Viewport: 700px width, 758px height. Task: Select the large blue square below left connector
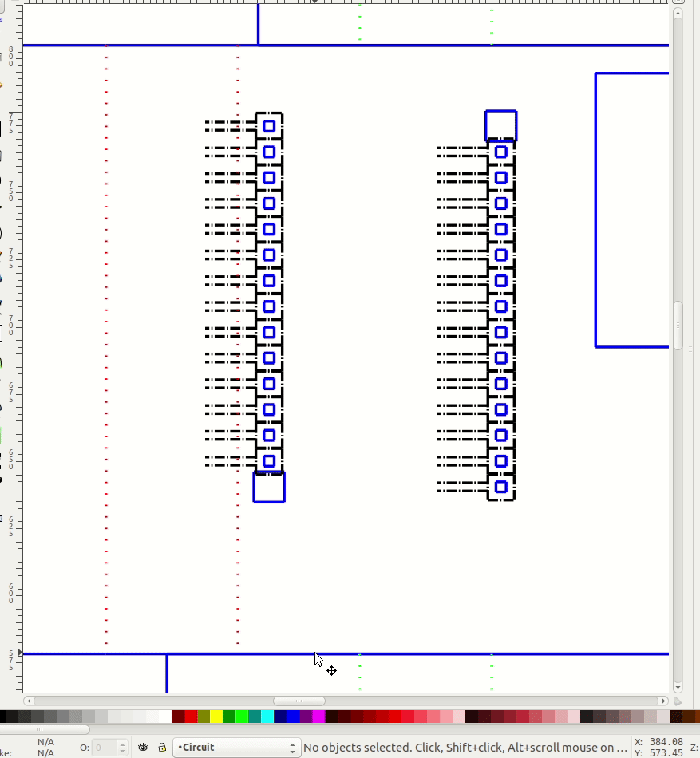[x=269, y=487]
